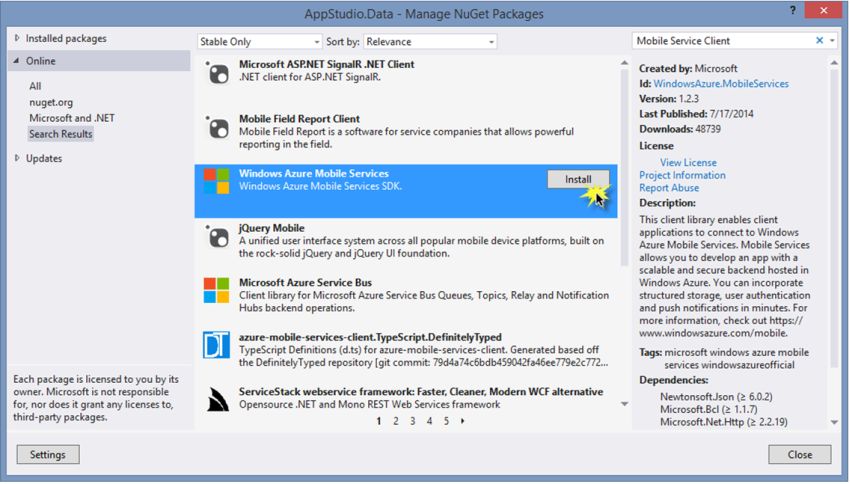
Task: Click the Version 1.2.3 text
Action: click(669, 99)
